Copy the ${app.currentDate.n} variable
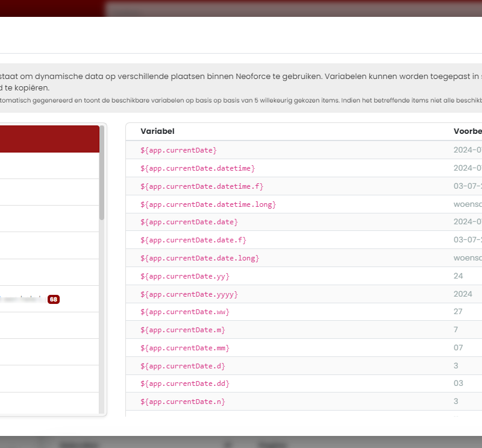482x448 pixels. 183,402
